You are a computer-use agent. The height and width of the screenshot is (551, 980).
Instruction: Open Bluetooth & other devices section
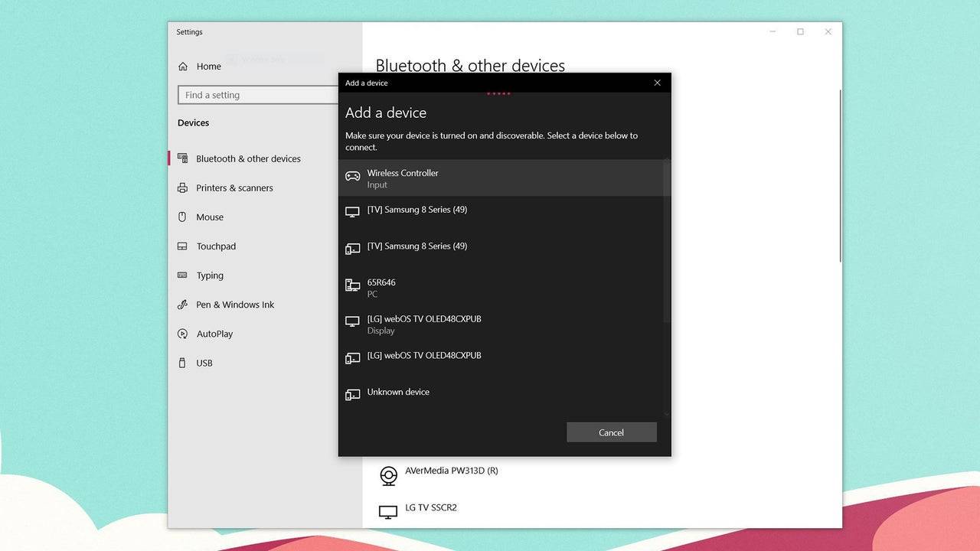[248, 158]
